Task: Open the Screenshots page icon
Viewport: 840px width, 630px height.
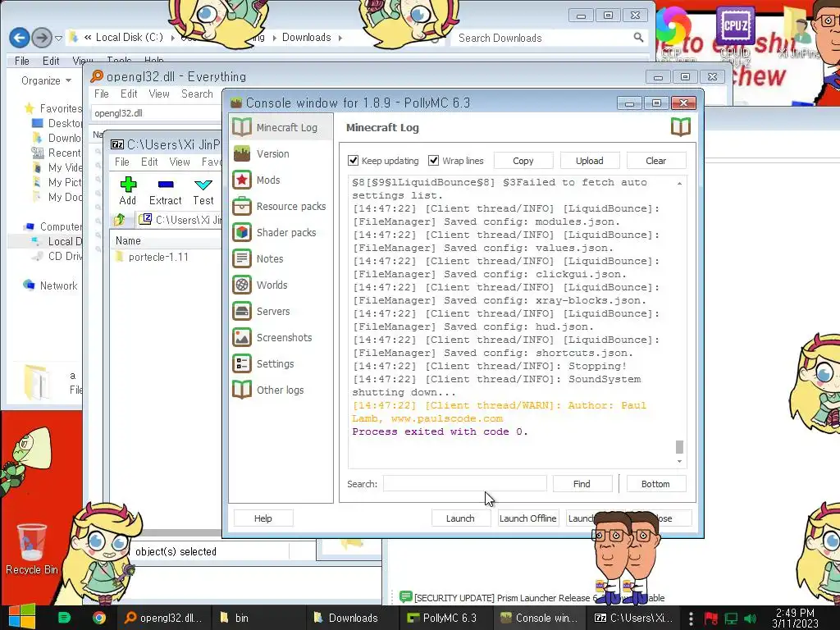Action: coord(242,337)
